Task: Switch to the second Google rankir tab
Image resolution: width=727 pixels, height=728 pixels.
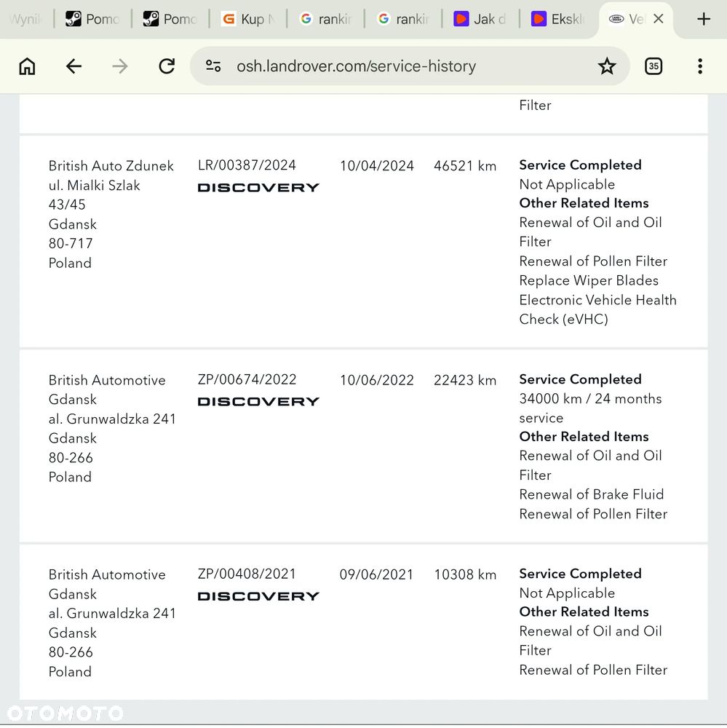Action: (x=403, y=19)
